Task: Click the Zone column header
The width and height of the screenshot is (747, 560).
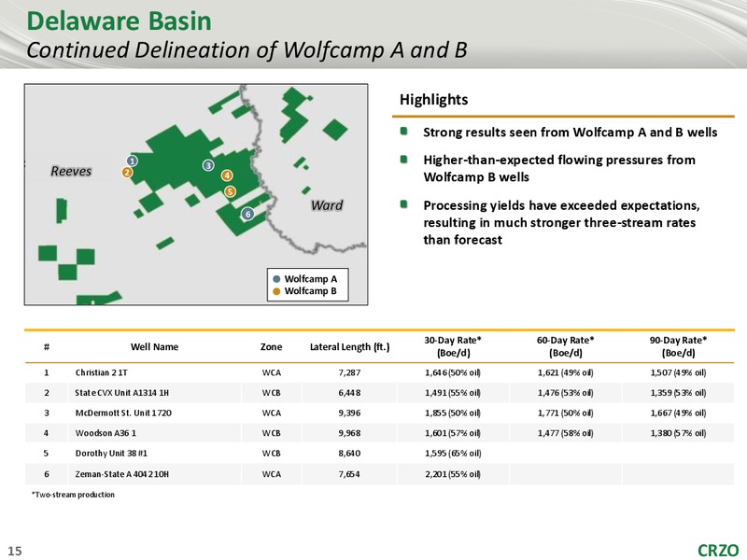Action: point(271,347)
